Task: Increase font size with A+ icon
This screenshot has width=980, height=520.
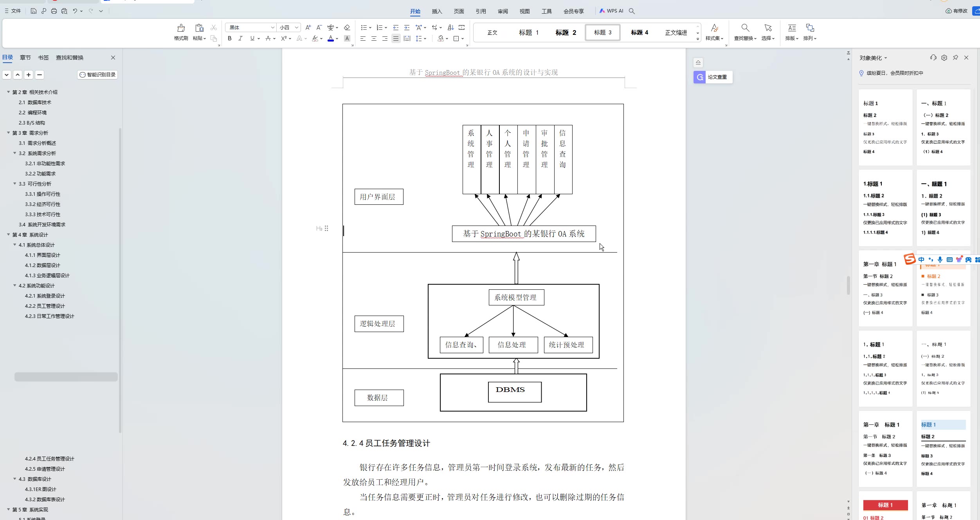Action: pyautogui.click(x=308, y=27)
